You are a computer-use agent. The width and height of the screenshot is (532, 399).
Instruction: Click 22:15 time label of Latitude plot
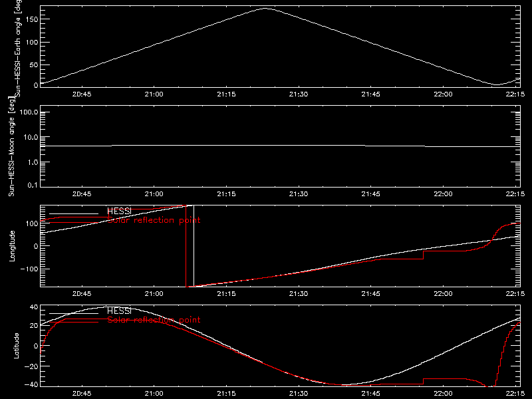(x=515, y=393)
